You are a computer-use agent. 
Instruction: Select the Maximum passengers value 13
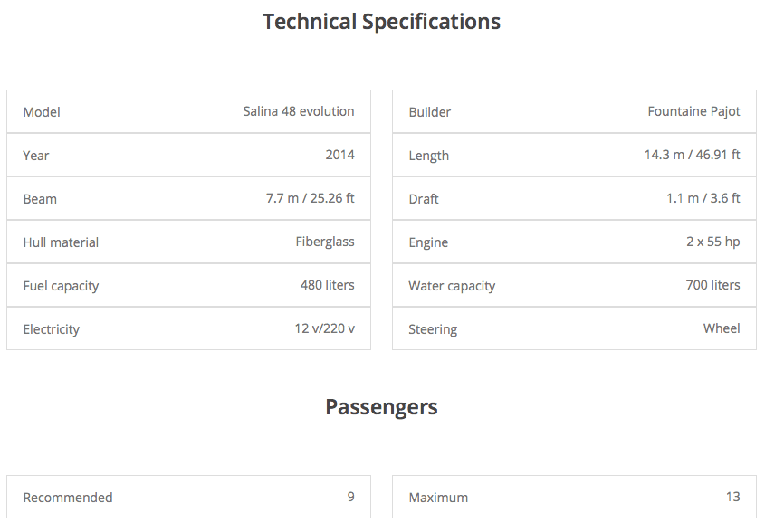pos(732,497)
